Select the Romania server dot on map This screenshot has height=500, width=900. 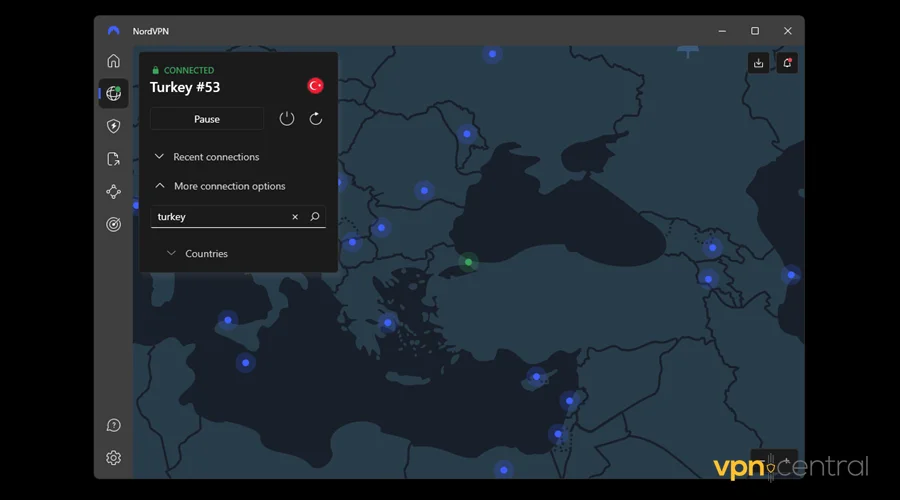click(424, 191)
